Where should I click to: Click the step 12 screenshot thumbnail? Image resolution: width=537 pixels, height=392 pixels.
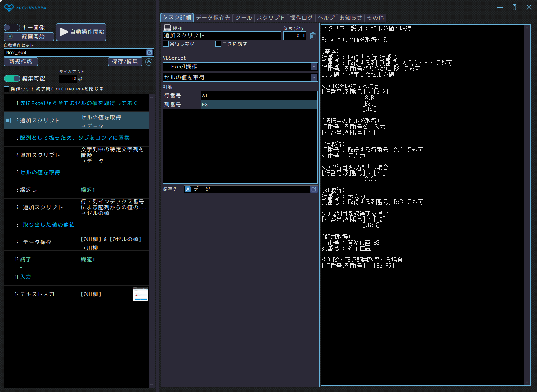coord(141,294)
